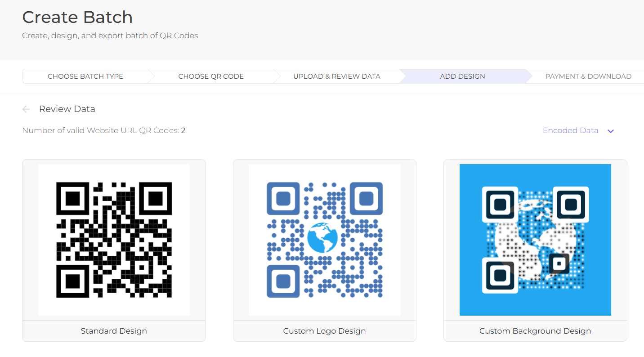
Task: Jump to the Payment & Download step
Action: pyautogui.click(x=588, y=76)
